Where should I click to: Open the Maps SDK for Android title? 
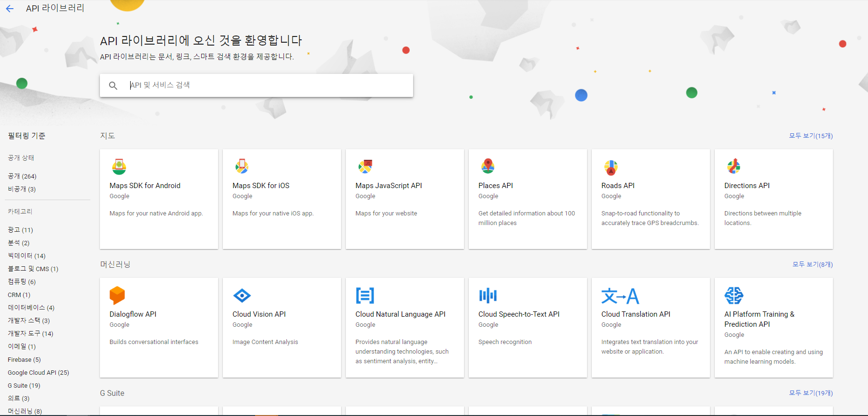(x=145, y=186)
